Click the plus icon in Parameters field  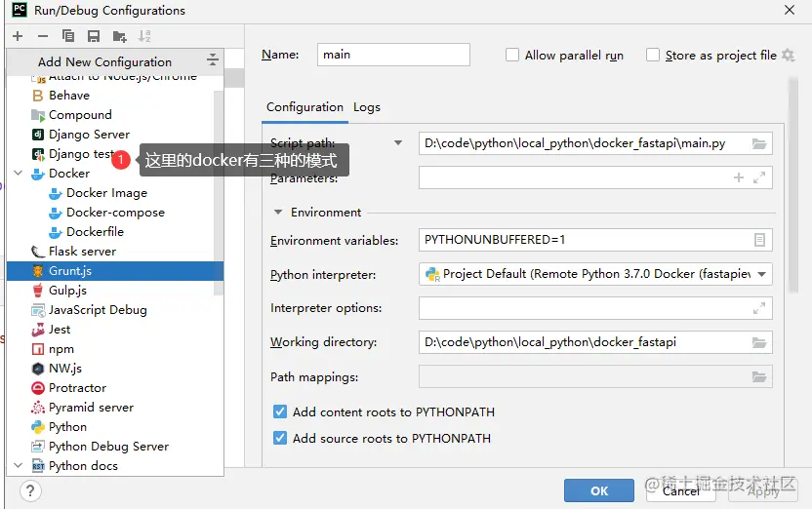click(739, 177)
